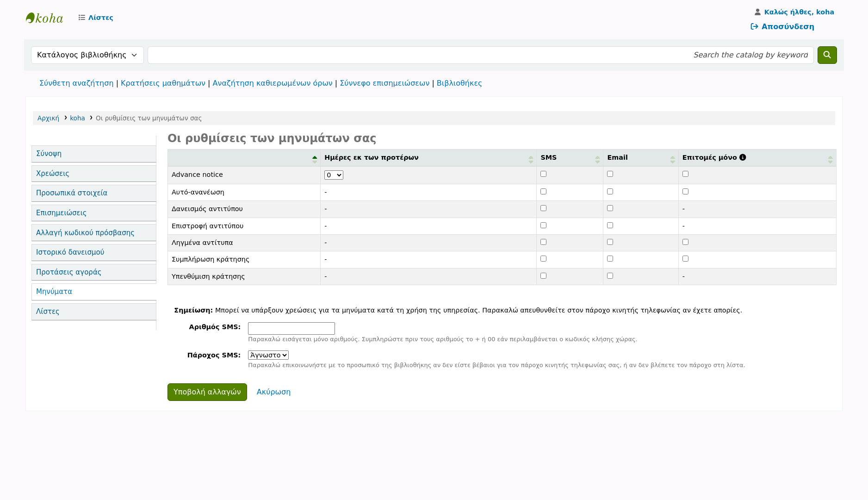This screenshot has height=500, width=868.
Task: Click the koha breadcrumb link
Action: click(x=77, y=118)
